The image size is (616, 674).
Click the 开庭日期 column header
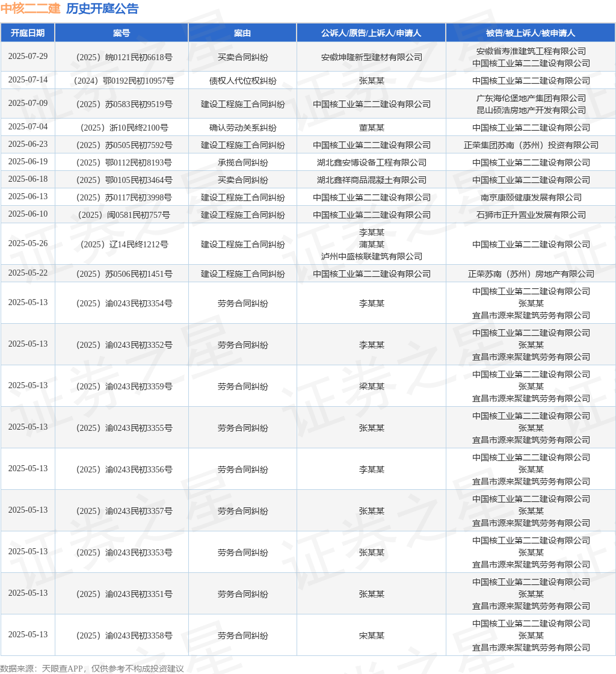28,33
